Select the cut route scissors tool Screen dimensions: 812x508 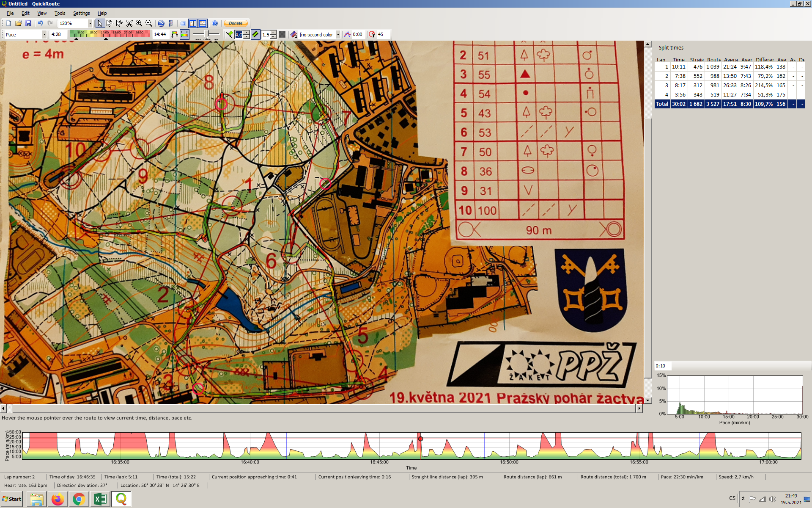(x=129, y=23)
